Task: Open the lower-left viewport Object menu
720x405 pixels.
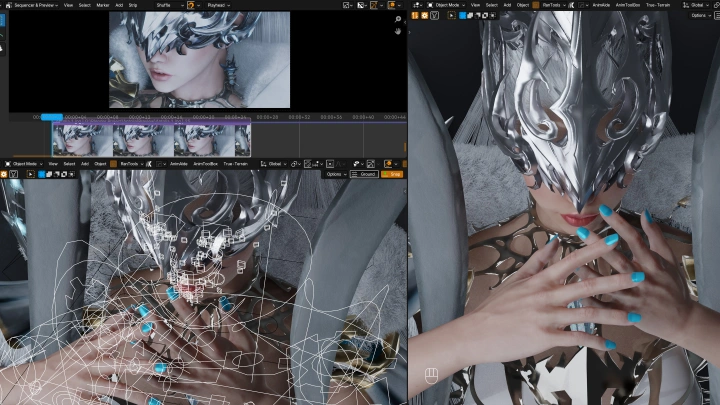Action: tap(100, 164)
